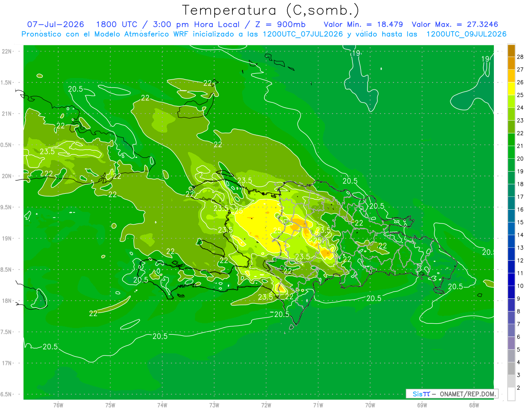Click the '19N' latitude axis label

tap(6, 239)
